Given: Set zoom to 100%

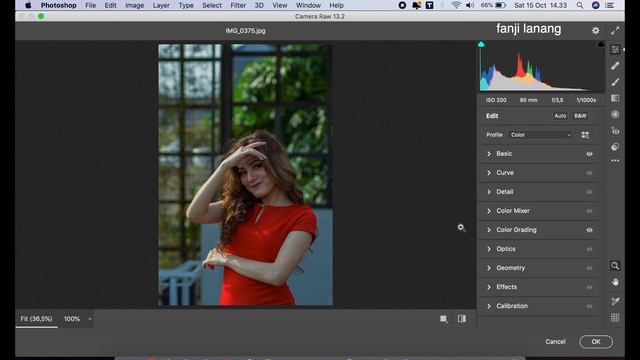Looking at the screenshot, I should tap(72, 319).
